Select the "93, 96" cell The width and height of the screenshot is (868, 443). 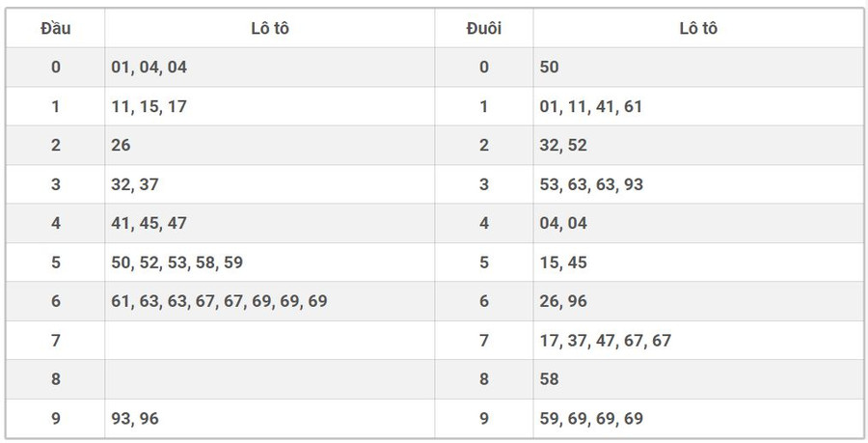(x=135, y=418)
